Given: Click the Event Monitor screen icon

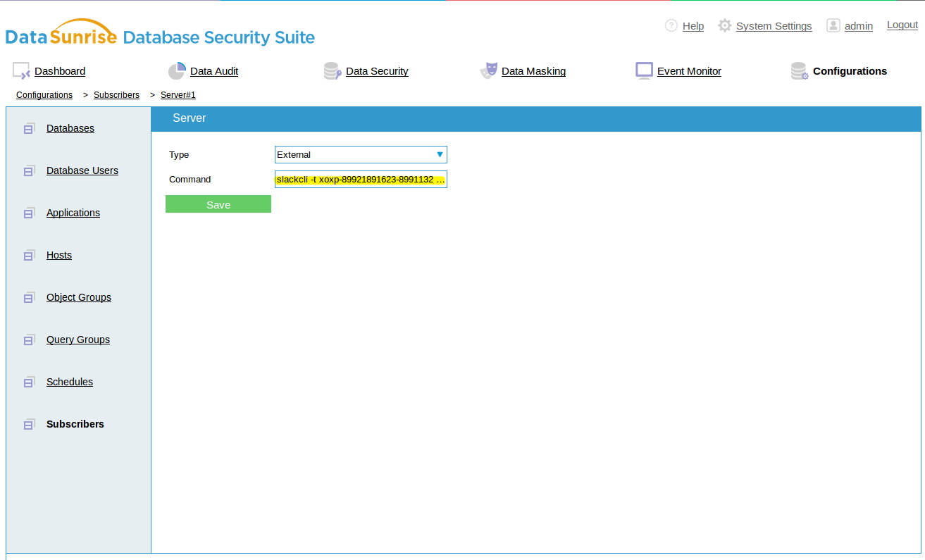Looking at the screenshot, I should [x=645, y=70].
